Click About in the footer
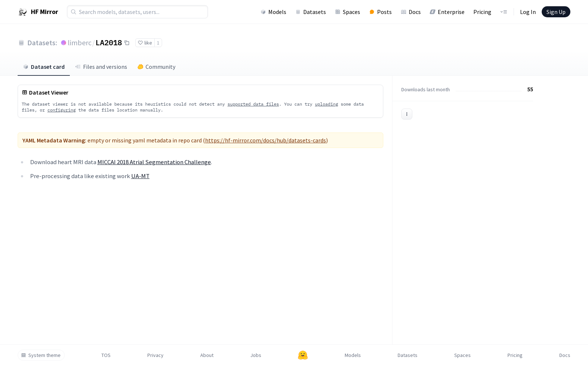Screen dimensions: 588x368 click(207, 355)
